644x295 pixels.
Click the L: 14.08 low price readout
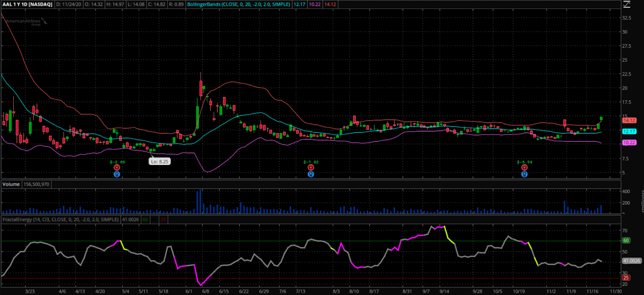[136, 4]
